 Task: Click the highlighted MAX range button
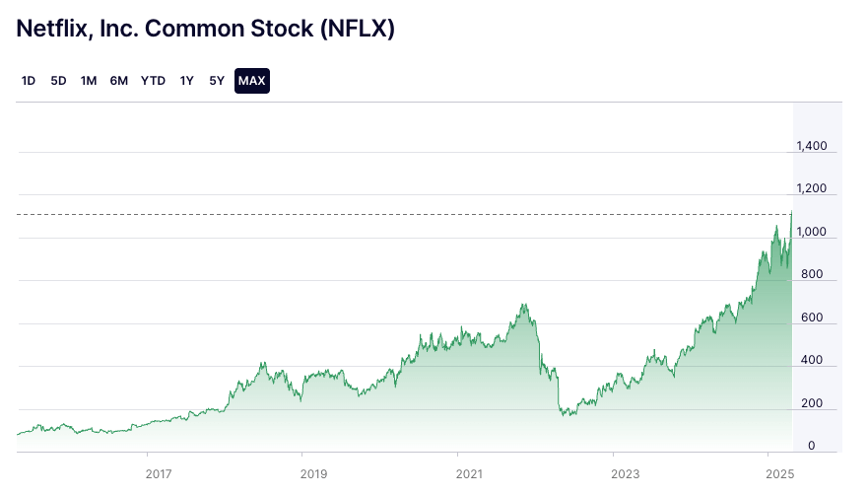coord(252,81)
